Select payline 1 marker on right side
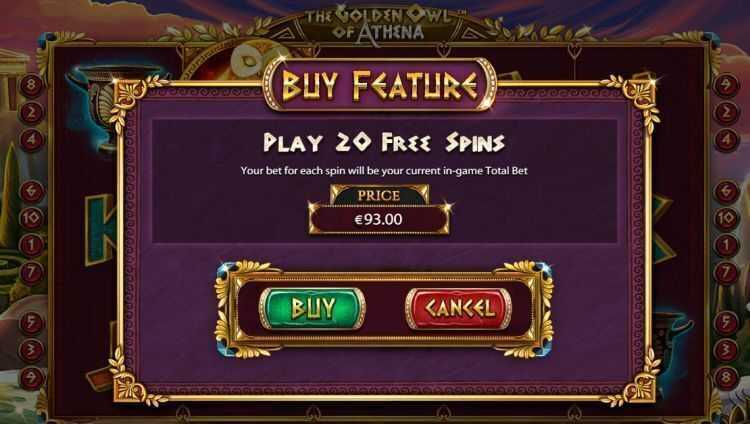The height and width of the screenshot is (424, 750). point(726,245)
